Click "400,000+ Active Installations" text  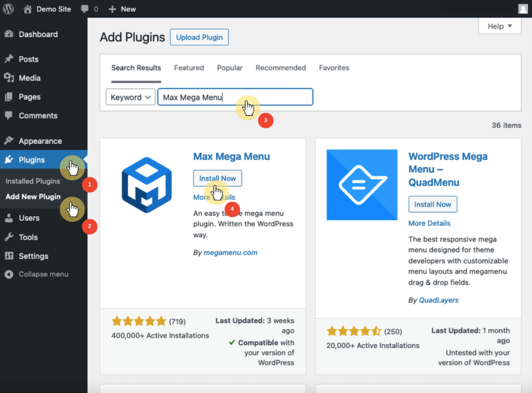point(160,335)
